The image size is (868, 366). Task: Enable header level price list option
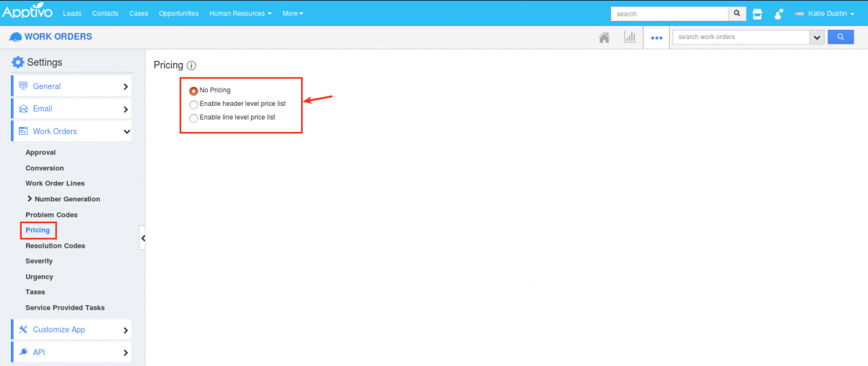pos(193,104)
